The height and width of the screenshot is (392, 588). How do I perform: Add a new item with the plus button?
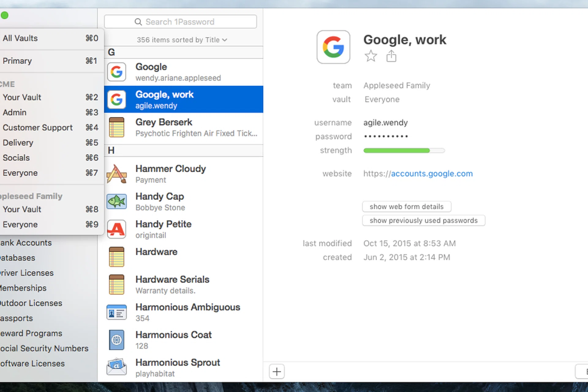click(277, 371)
